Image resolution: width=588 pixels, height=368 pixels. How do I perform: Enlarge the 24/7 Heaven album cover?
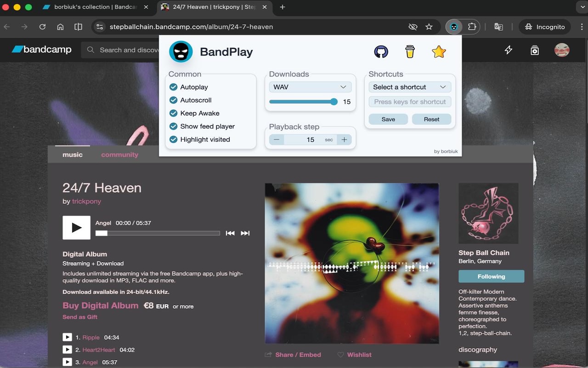[x=352, y=263]
